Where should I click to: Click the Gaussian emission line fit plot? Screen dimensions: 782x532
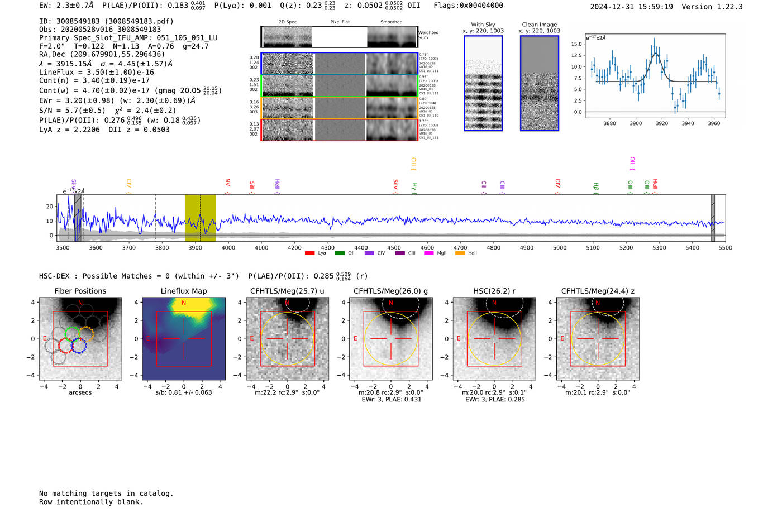pos(655,76)
